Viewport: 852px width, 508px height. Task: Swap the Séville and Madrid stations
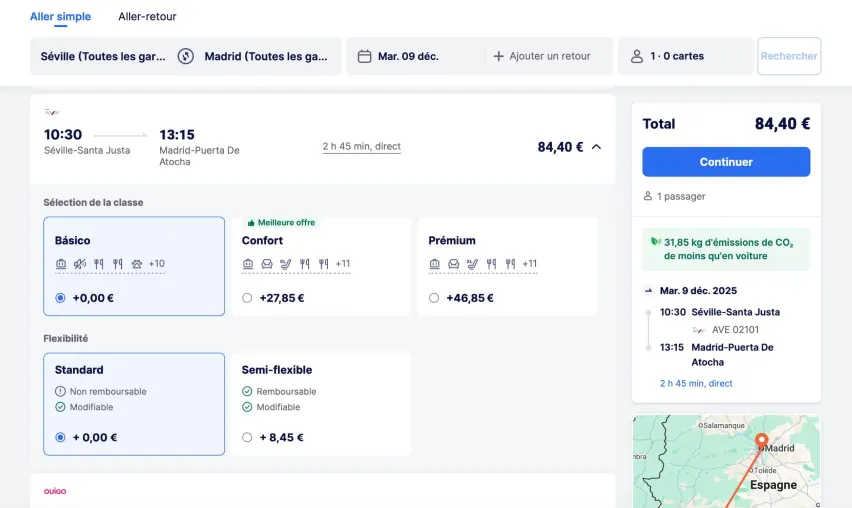pos(186,56)
